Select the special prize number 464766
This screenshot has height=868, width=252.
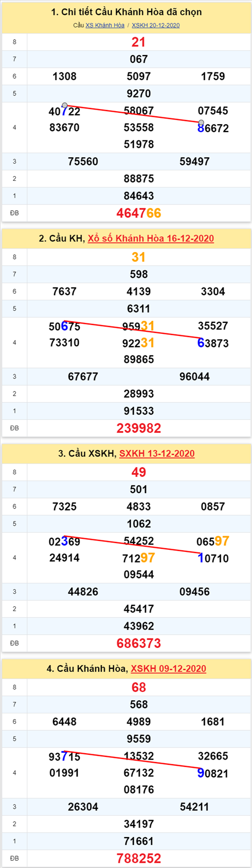(x=139, y=213)
